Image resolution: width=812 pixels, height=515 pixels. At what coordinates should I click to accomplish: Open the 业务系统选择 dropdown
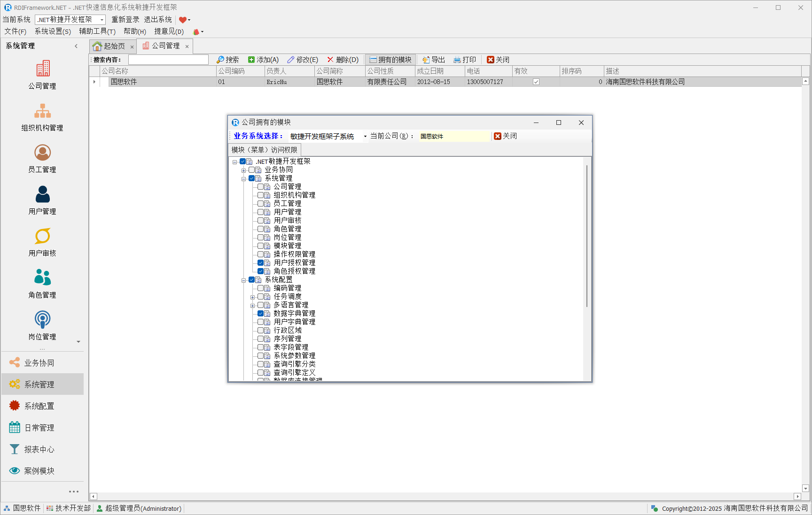[365, 137]
